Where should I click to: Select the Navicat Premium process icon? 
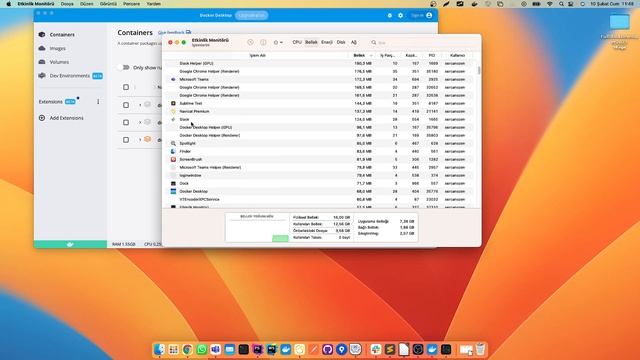point(173,111)
